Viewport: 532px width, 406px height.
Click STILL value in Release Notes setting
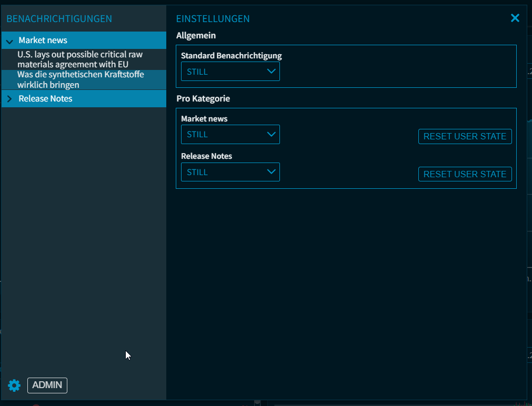(198, 172)
